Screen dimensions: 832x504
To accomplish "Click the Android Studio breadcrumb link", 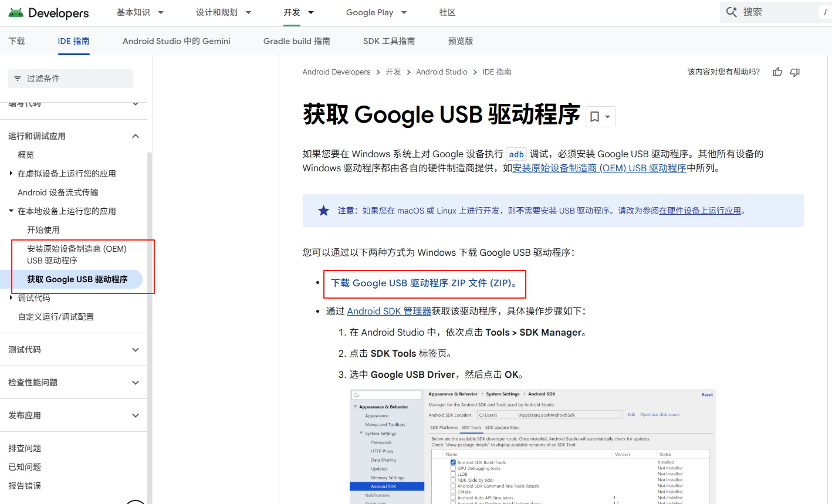I will 442,72.
